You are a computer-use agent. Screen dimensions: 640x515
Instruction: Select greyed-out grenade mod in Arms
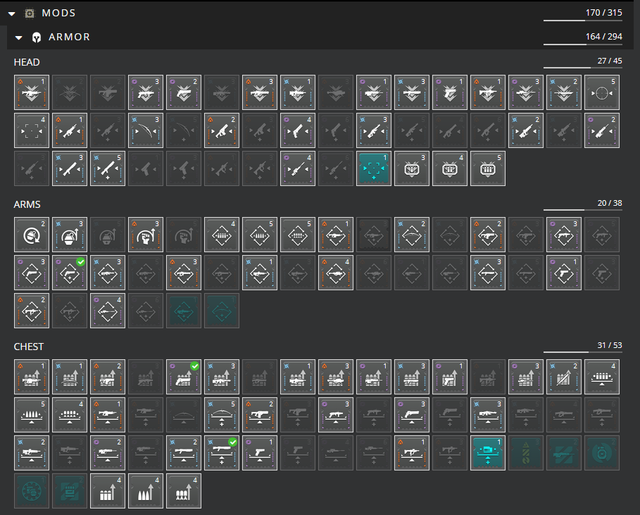(x=107, y=234)
